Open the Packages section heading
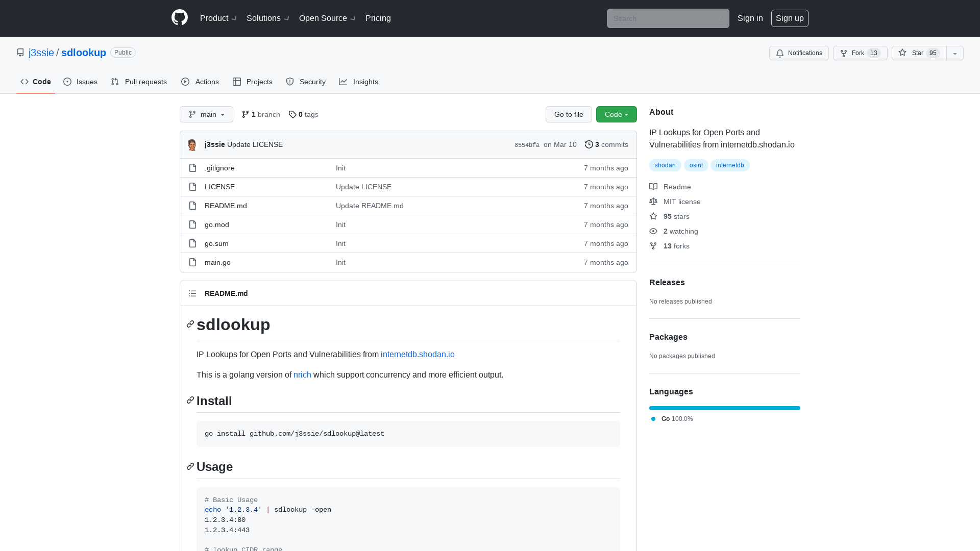Screen dimensions: 980x551 (668, 337)
